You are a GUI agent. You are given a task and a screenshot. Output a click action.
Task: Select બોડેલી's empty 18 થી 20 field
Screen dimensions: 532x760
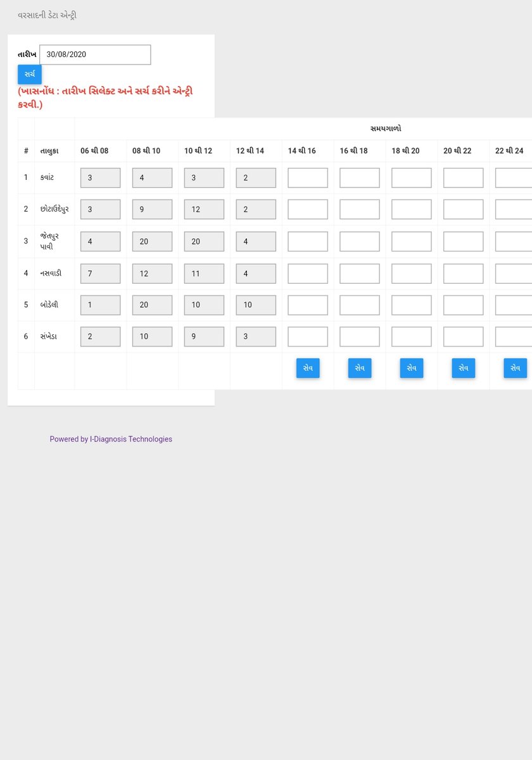[x=412, y=305]
